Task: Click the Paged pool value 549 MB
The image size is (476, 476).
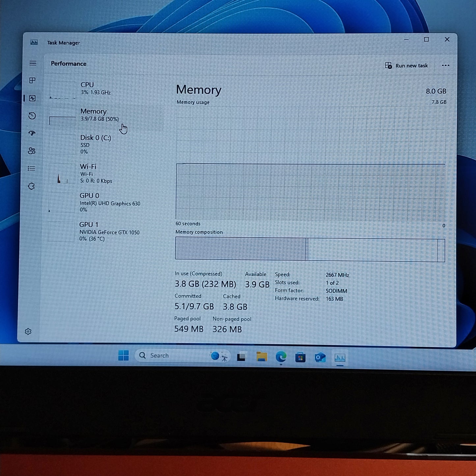Action: pos(189,329)
